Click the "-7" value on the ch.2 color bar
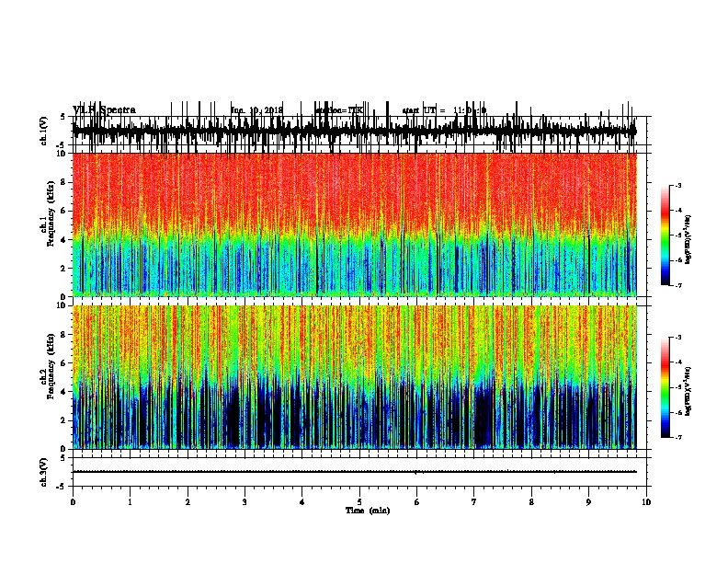 [x=677, y=437]
